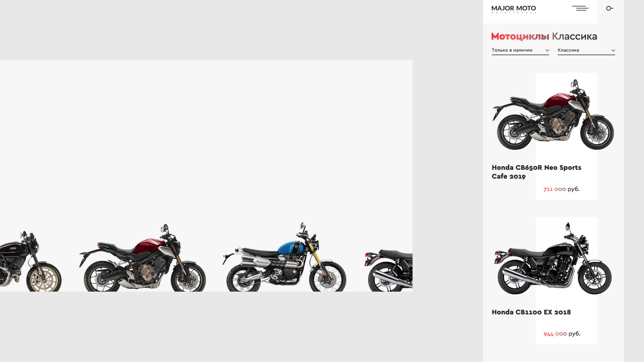
Task: Open the 'Классика' category dropdown
Action: click(x=586, y=51)
